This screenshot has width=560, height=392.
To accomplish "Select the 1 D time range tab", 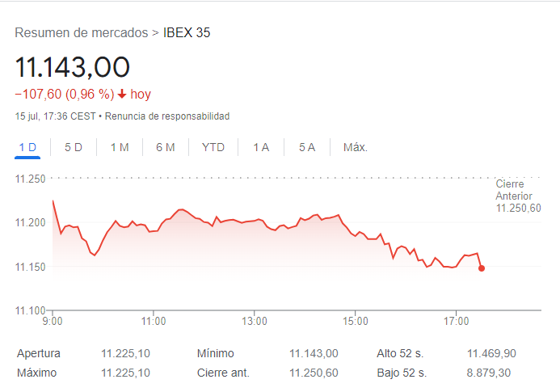I will pos(27,147).
